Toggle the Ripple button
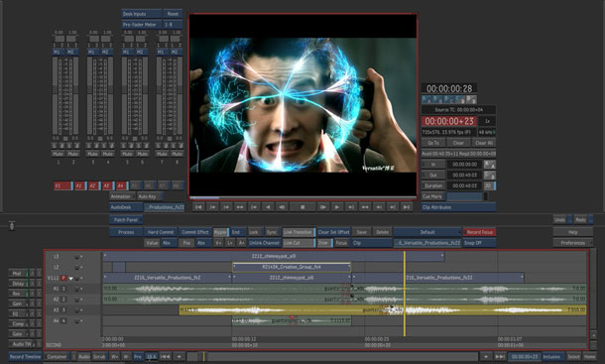 [221, 232]
